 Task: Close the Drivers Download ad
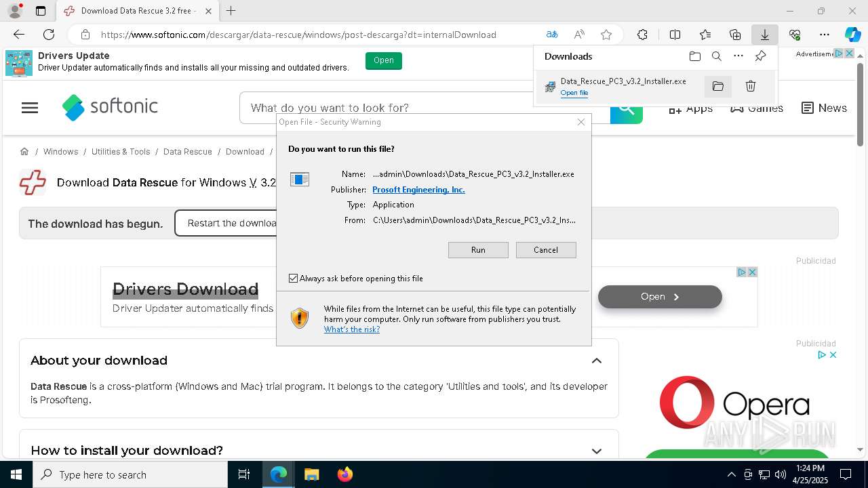tap(752, 272)
